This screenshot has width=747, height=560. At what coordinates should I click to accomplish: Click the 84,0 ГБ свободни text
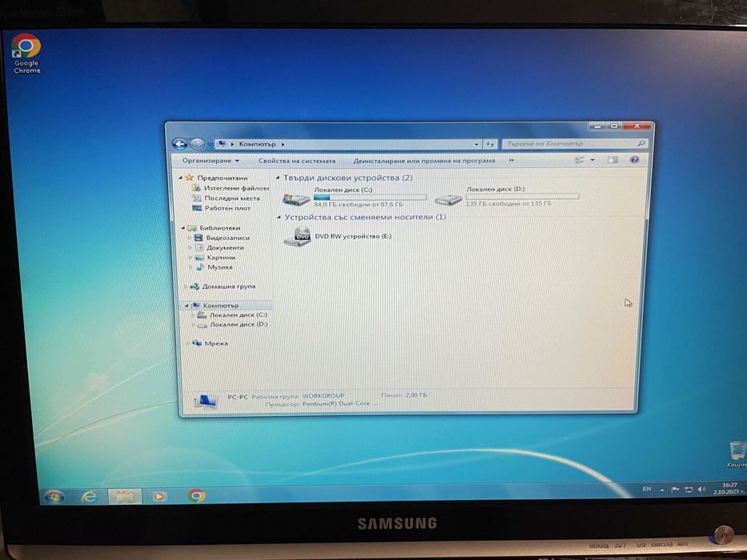[x=358, y=204]
